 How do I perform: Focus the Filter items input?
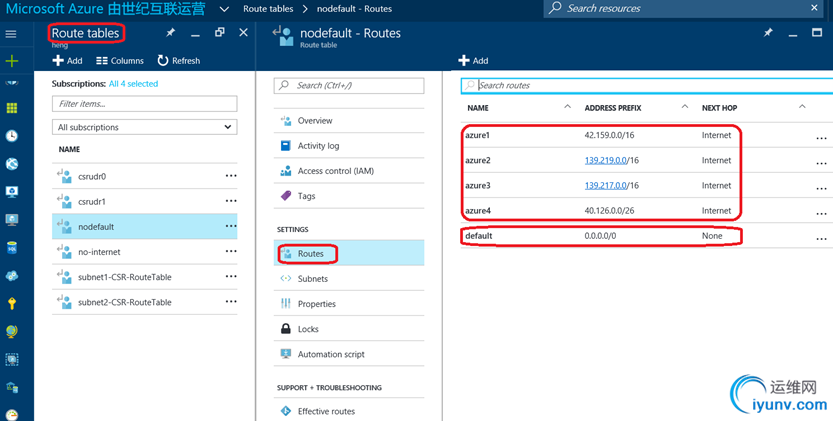pos(144,104)
